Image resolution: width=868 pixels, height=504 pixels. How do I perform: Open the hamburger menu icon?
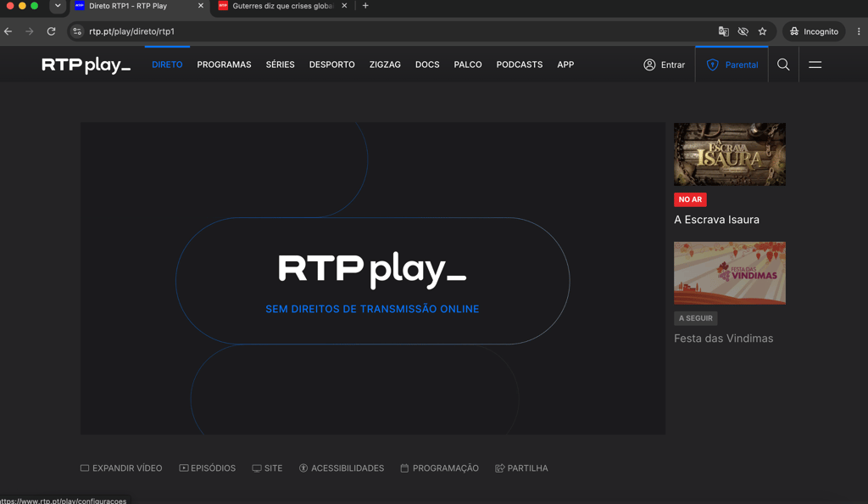(x=815, y=64)
